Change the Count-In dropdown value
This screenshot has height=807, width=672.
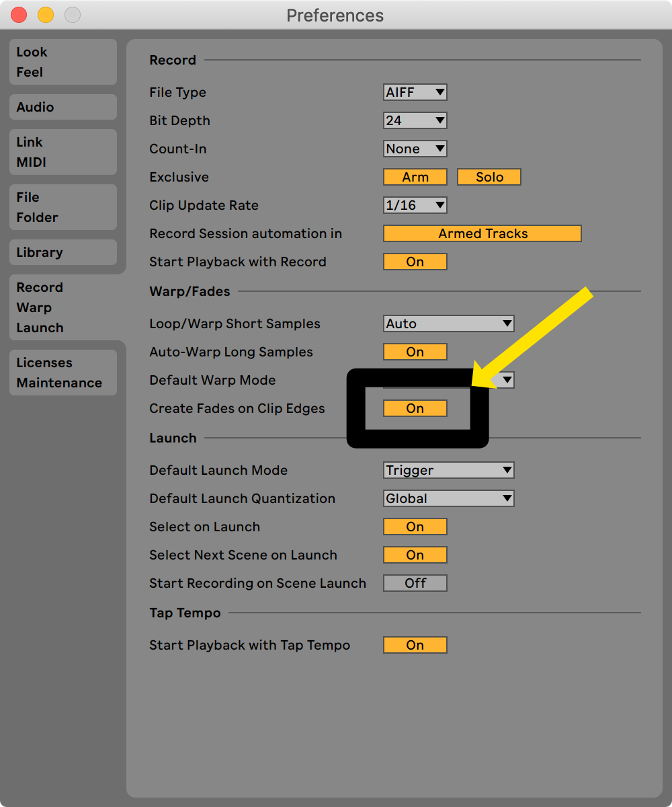coord(415,149)
